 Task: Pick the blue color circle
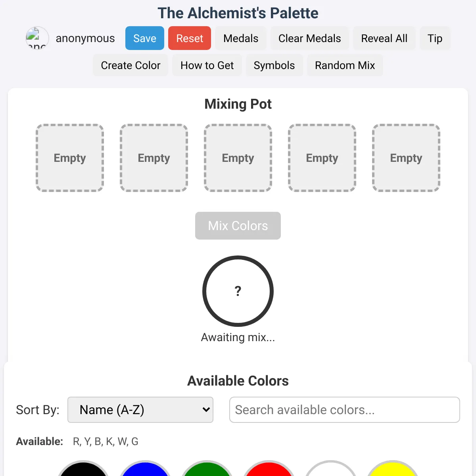(145, 469)
